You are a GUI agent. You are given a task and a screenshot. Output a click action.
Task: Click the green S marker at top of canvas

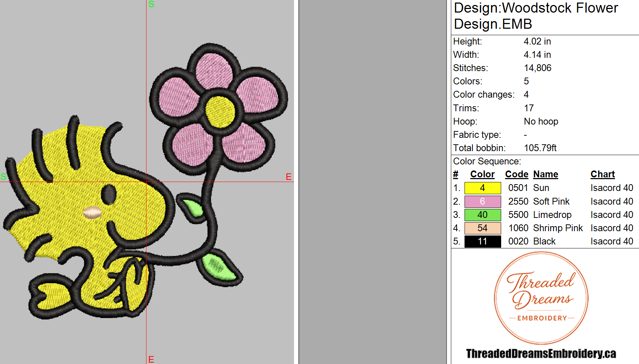click(151, 4)
